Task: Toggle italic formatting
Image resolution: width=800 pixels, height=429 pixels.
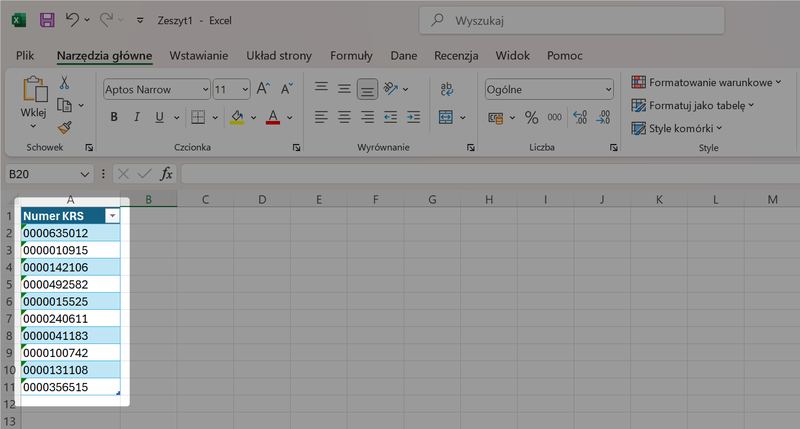Action: tap(137, 117)
